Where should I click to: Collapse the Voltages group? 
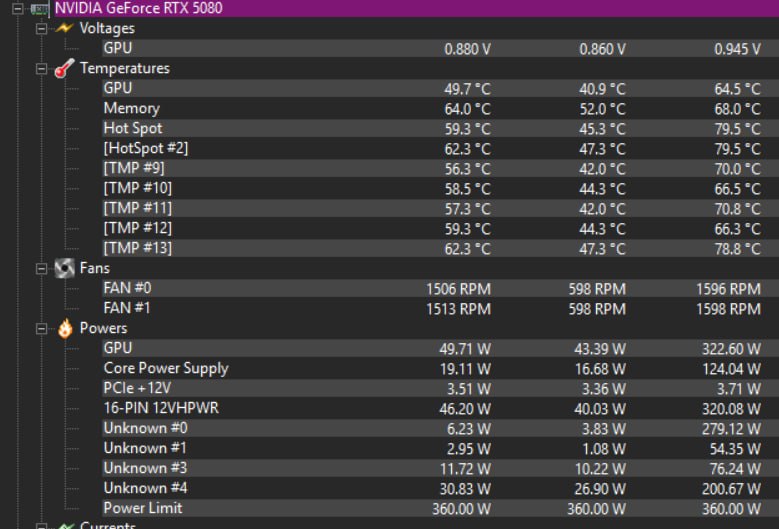pos(41,29)
